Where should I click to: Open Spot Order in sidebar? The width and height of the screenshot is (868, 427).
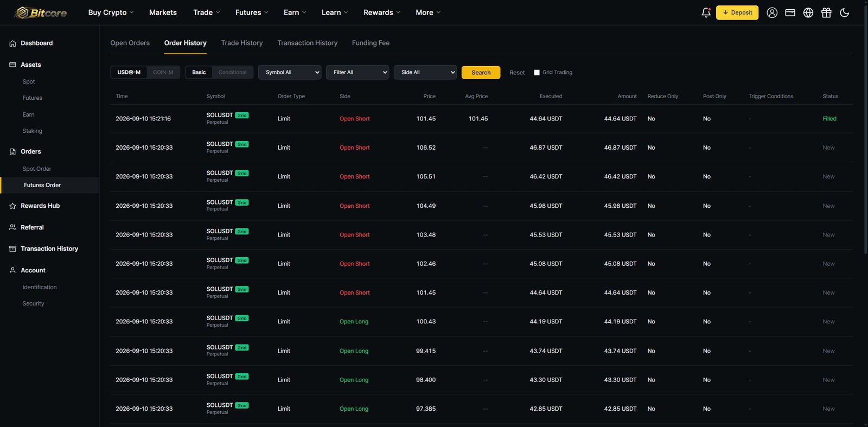37,169
